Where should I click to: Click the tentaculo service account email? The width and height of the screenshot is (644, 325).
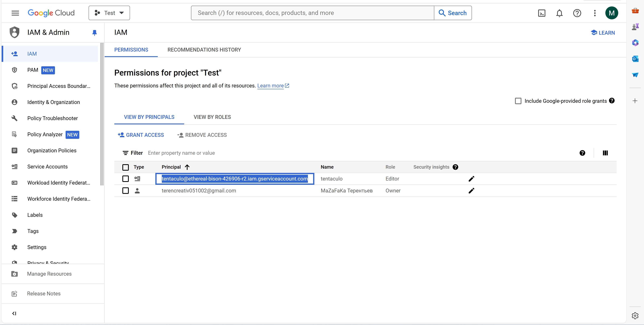pyautogui.click(x=234, y=179)
